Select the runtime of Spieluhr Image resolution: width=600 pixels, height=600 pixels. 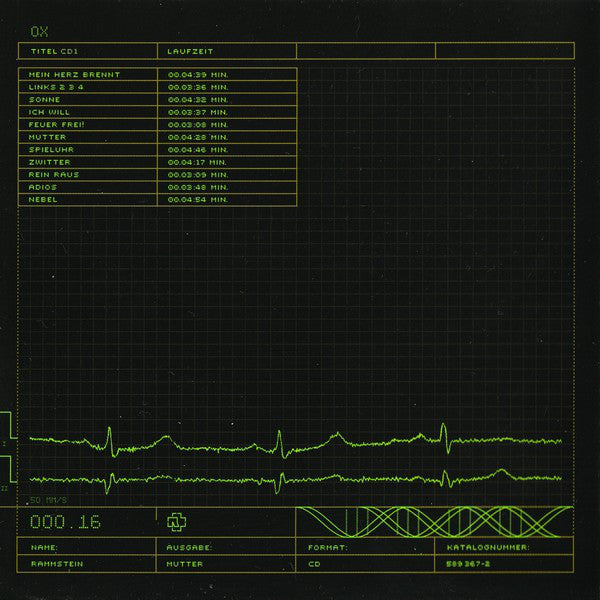198,150
